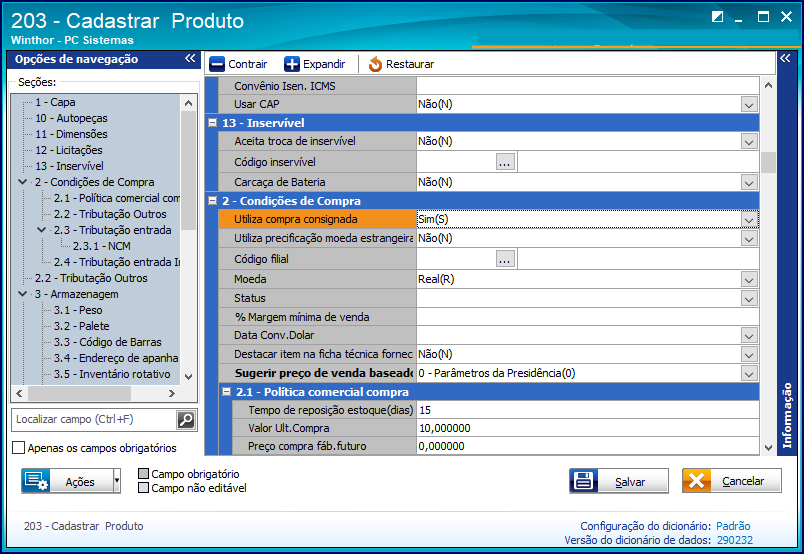Select 13 - Inservível in sections tree
Image resolution: width=804 pixels, height=554 pixels.
point(69,166)
